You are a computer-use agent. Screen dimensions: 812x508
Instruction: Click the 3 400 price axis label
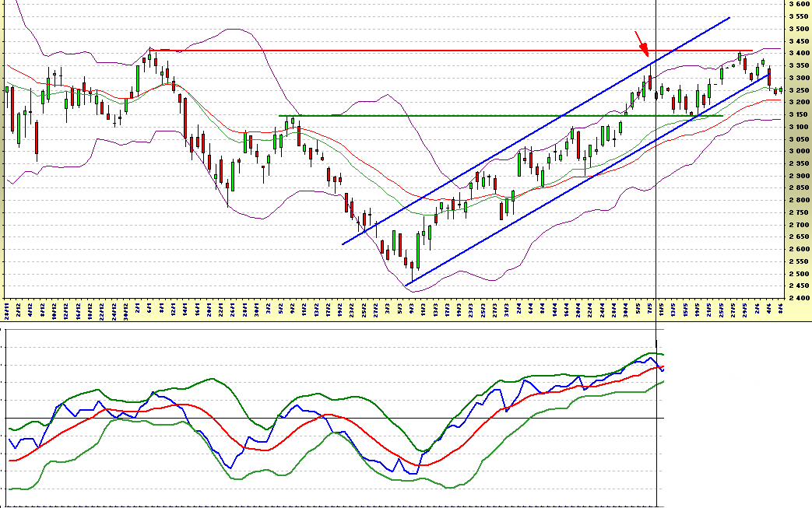click(x=796, y=53)
